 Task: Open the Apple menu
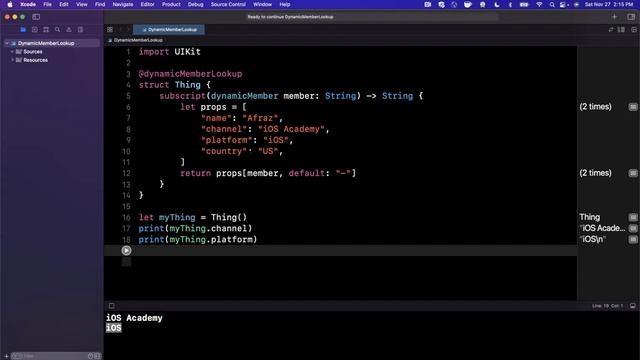click(10, 4)
